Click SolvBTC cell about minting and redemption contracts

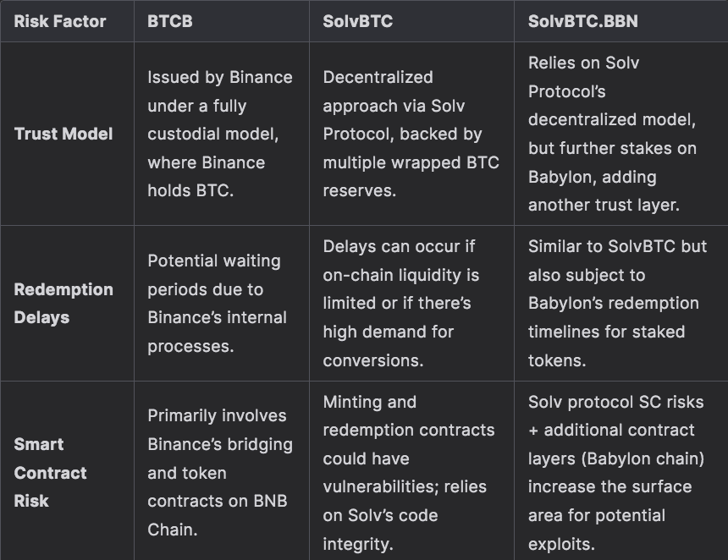click(408, 472)
